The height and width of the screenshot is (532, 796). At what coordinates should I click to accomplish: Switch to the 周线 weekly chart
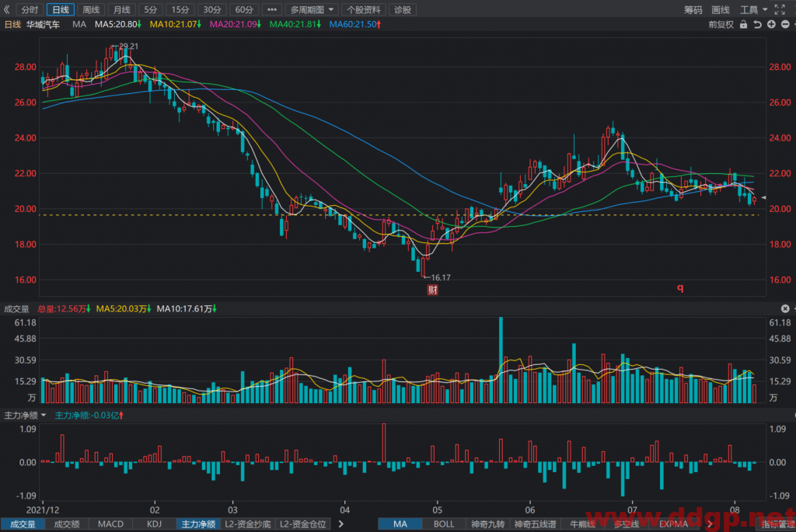91,9
